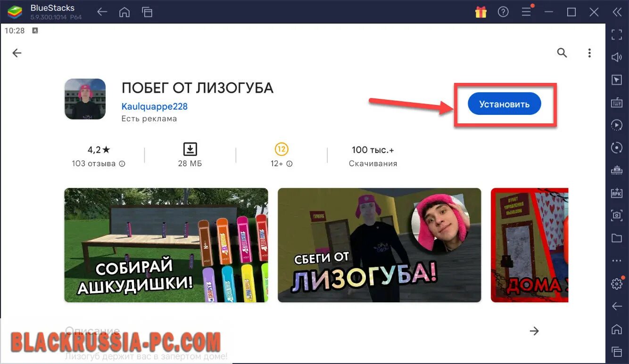Click the status bar keyboard A indicator
The width and height of the screenshot is (629, 364).
(35, 30)
